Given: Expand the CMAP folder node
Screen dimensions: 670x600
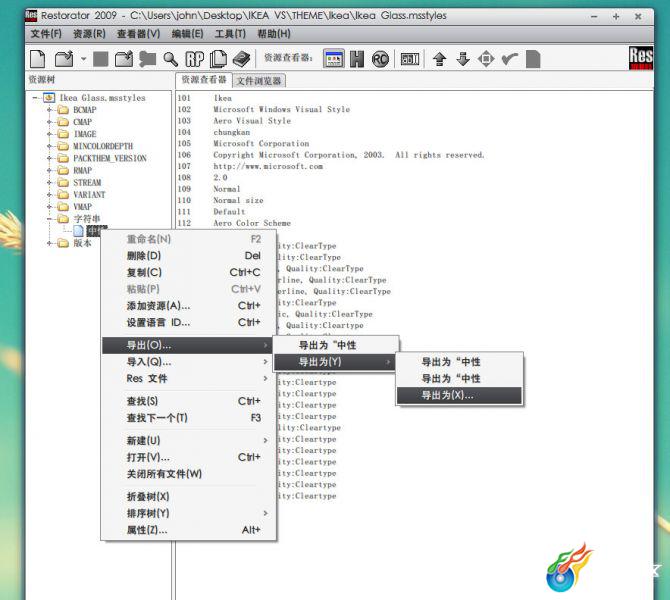Looking at the screenshot, I should point(49,122).
